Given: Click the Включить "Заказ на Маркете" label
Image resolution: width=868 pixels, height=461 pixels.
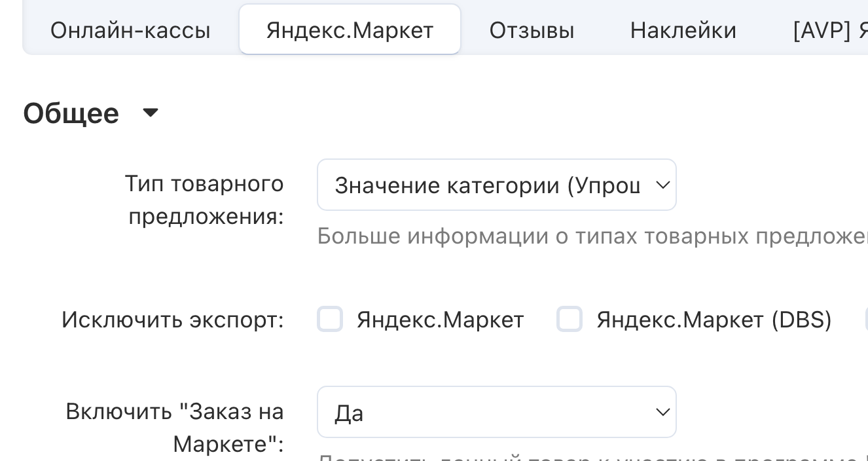Looking at the screenshot, I should point(175,428).
